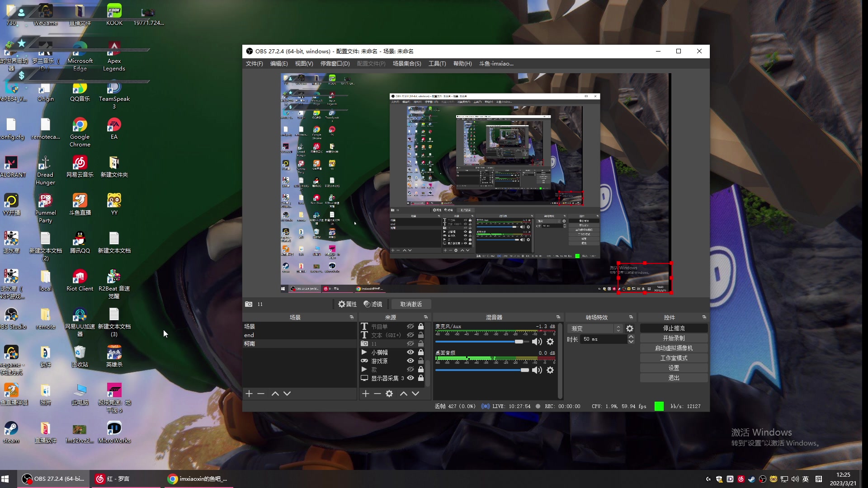Remove selected scene with minus icon

[x=261, y=394]
